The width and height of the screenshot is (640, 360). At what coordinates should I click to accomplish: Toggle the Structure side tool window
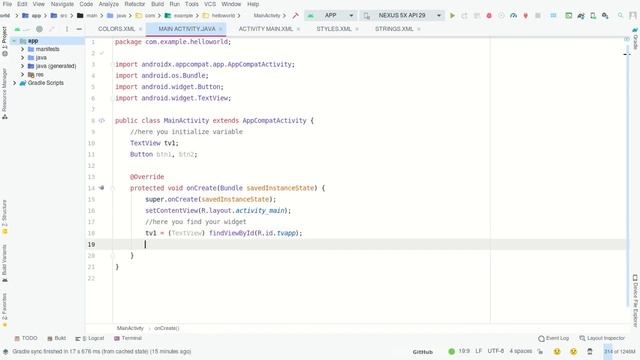click(x=4, y=217)
